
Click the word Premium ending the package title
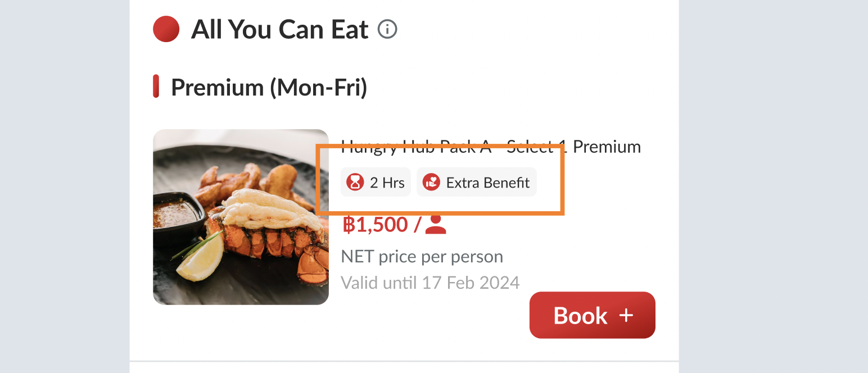pos(607,147)
